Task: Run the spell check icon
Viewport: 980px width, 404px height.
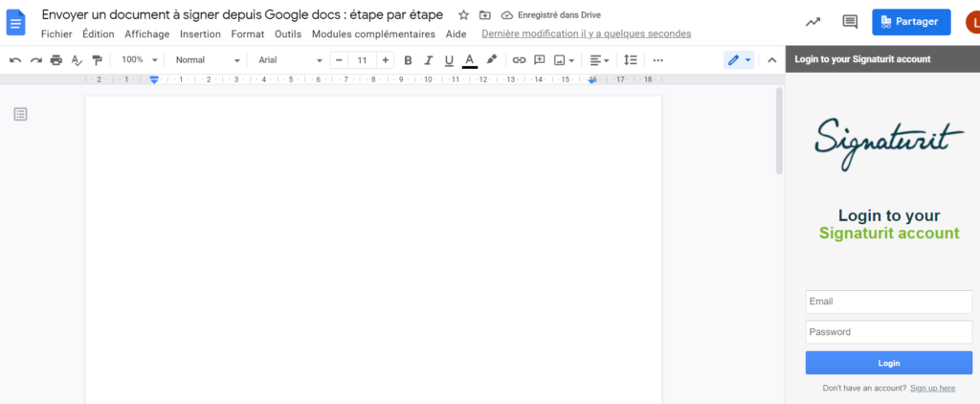Action: pyautogui.click(x=77, y=60)
